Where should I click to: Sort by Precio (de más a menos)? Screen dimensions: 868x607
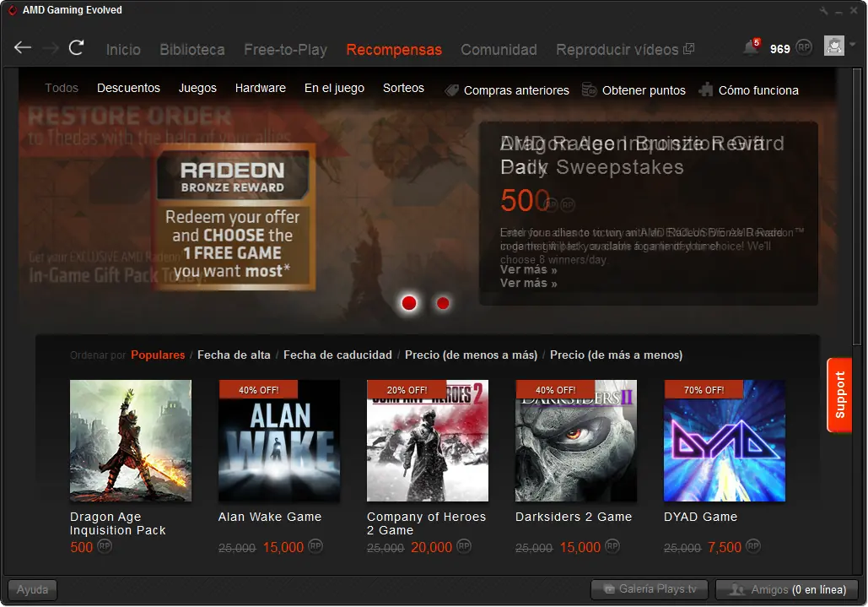coord(616,355)
